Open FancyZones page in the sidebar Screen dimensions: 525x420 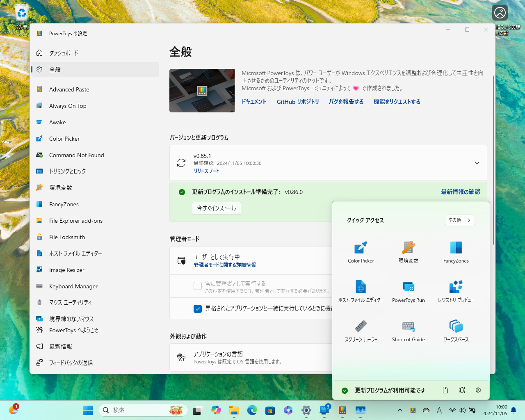[x=95, y=204]
